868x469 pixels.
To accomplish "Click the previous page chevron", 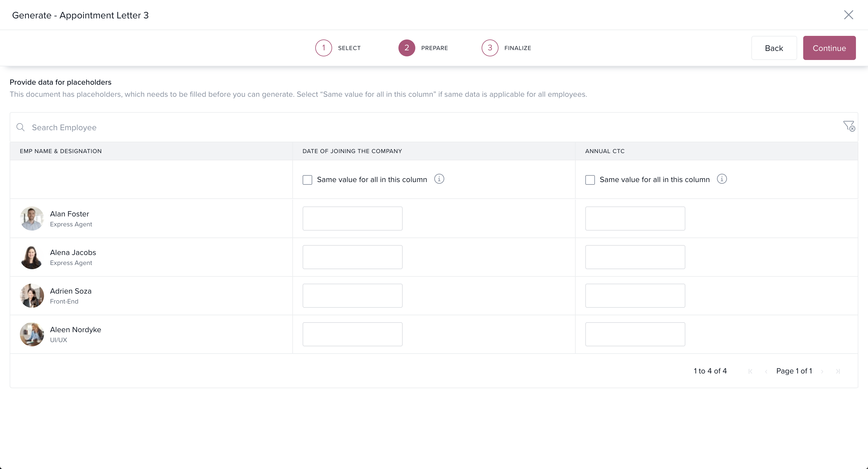I will pyautogui.click(x=766, y=371).
